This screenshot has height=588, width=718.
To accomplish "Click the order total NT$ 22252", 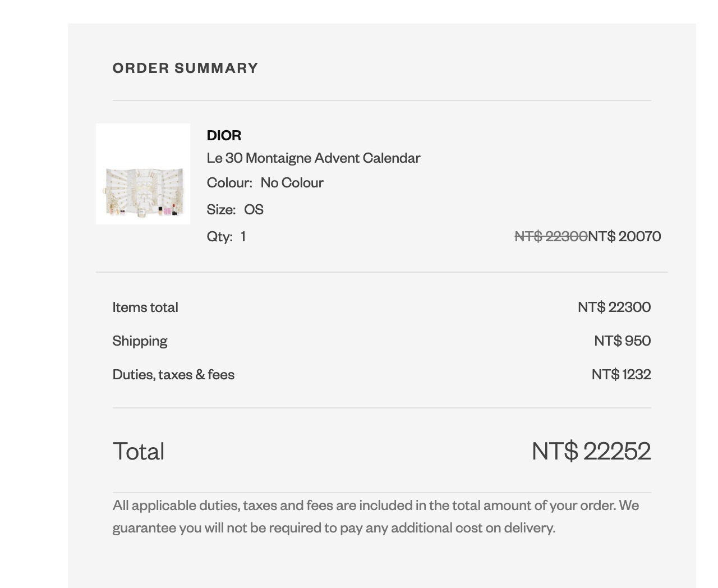I will pyautogui.click(x=591, y=451).
